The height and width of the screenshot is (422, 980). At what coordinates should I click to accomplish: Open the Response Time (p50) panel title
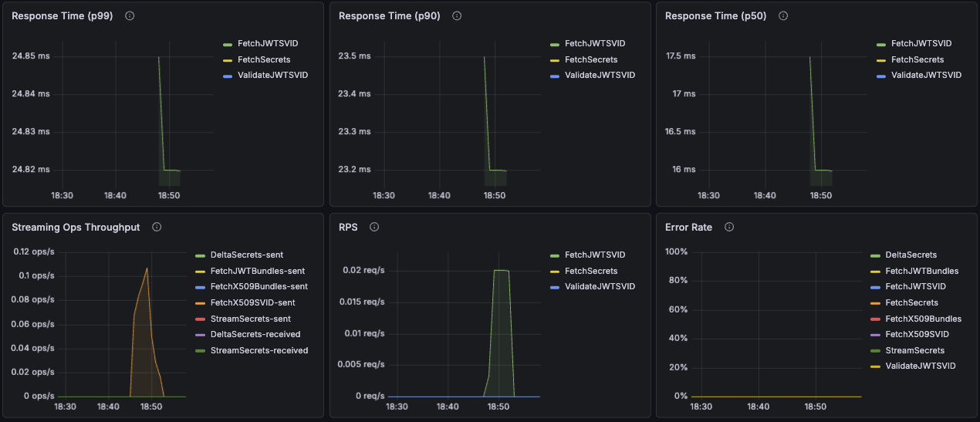[x=716, y=15]
